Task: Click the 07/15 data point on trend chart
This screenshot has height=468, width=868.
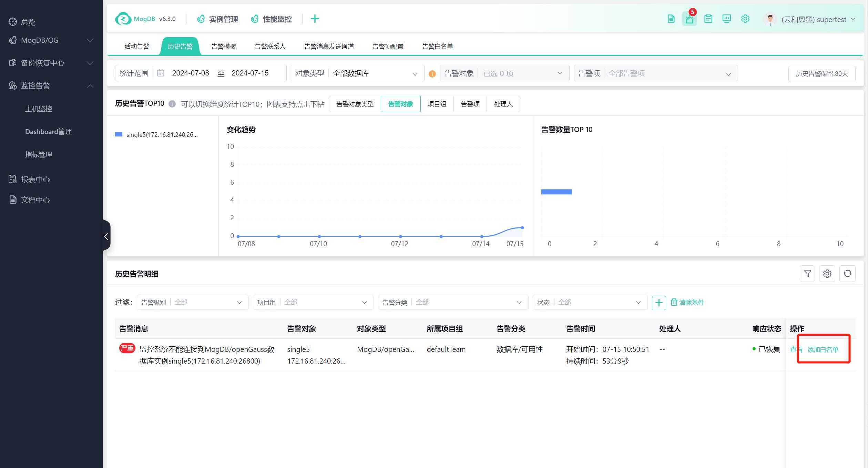Action: (x=522, y=227)
